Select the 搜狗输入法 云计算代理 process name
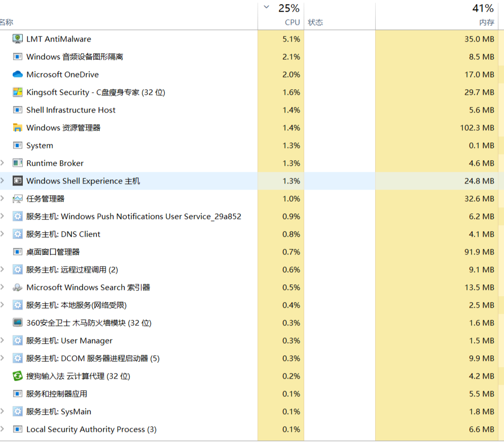This screenshot has width=504, height=444. [78, 376]
